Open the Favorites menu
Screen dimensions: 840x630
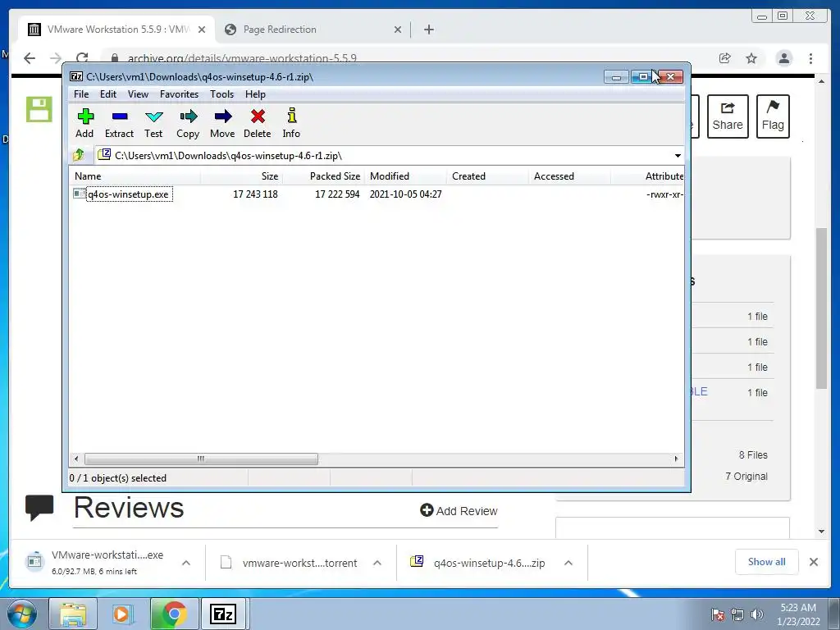pyautogui.click(x=179, y=94)
